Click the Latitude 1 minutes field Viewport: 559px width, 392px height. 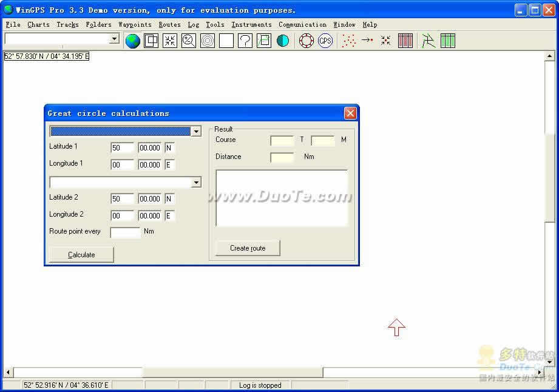coord(150,148)
